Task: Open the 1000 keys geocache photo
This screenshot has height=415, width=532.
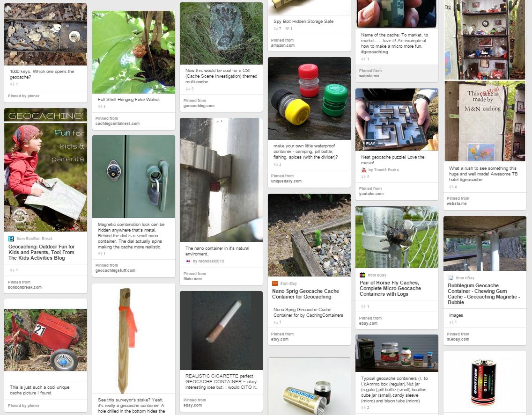Action: 45,34
